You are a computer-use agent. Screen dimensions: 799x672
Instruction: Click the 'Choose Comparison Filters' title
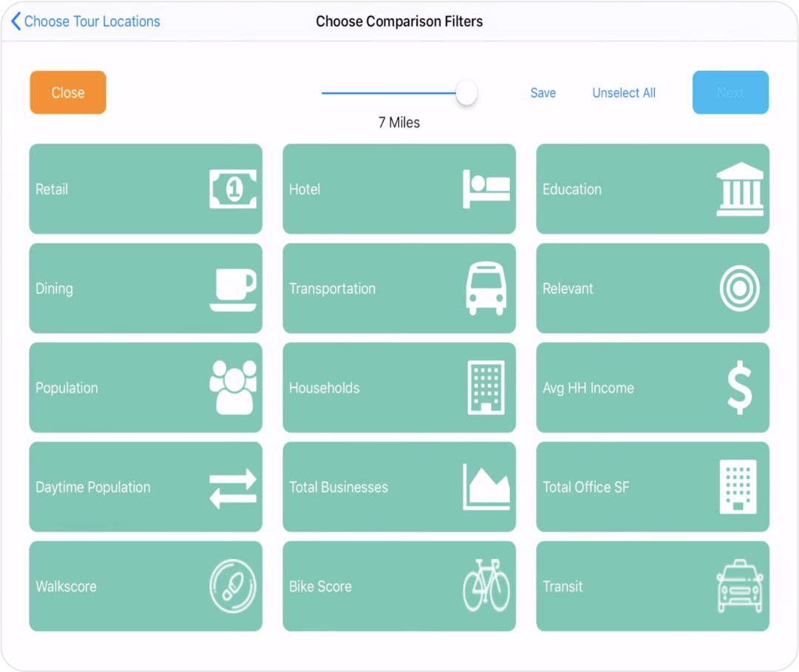[x=399, y=21]
